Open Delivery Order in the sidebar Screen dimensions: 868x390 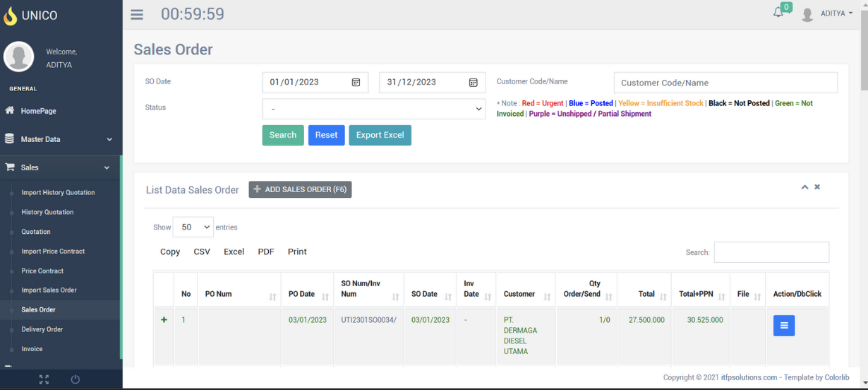[42, 329]
